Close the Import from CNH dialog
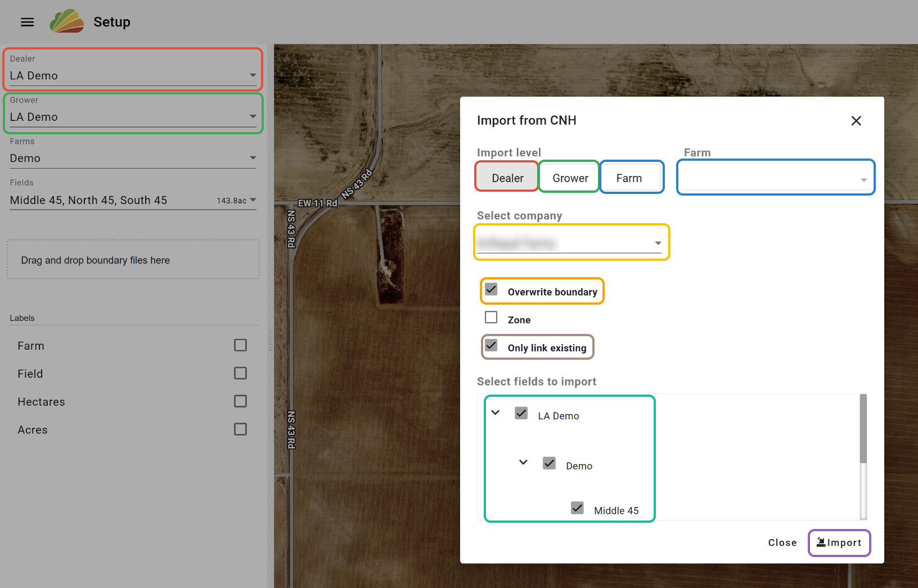The width and height of the screenshot is (918, 588). (856, 121)
